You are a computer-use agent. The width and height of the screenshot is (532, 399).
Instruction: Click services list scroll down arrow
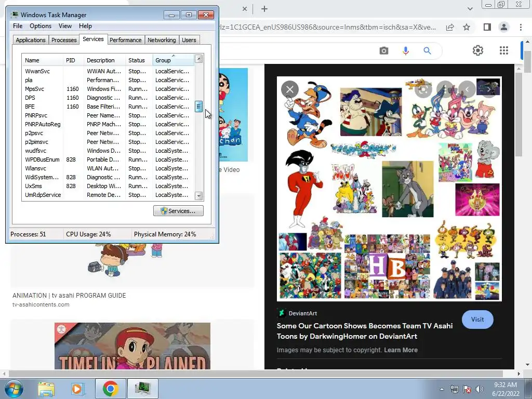pyautogui.click(x=199, y=196)
